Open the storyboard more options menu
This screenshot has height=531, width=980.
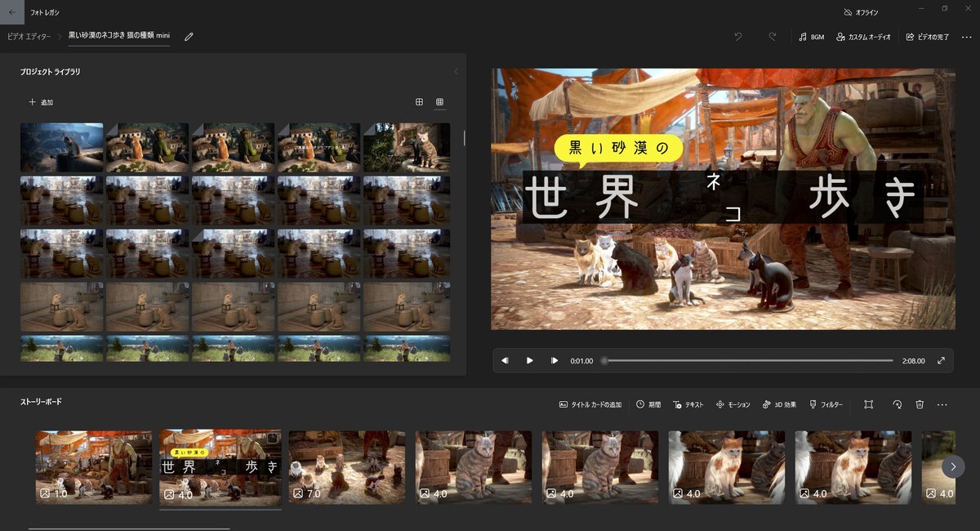pyautogui.click(x=942, y=404)
